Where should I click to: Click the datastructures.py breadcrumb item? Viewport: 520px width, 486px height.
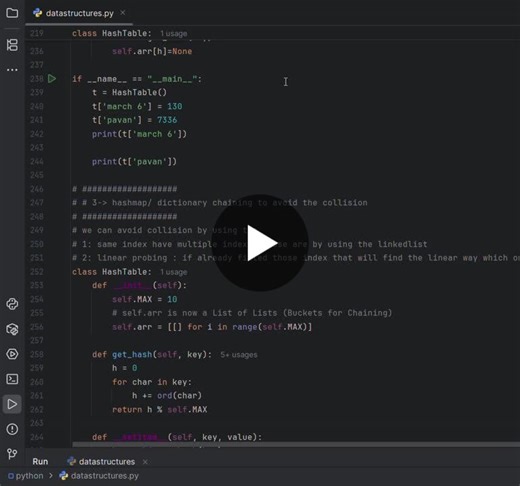coord(99,476)
